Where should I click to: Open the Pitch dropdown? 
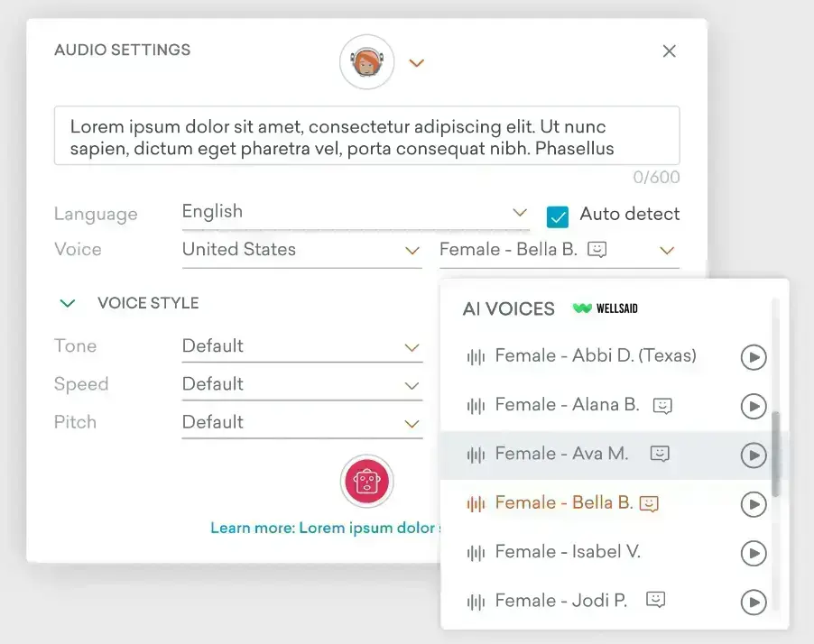[x=301, y=423]
